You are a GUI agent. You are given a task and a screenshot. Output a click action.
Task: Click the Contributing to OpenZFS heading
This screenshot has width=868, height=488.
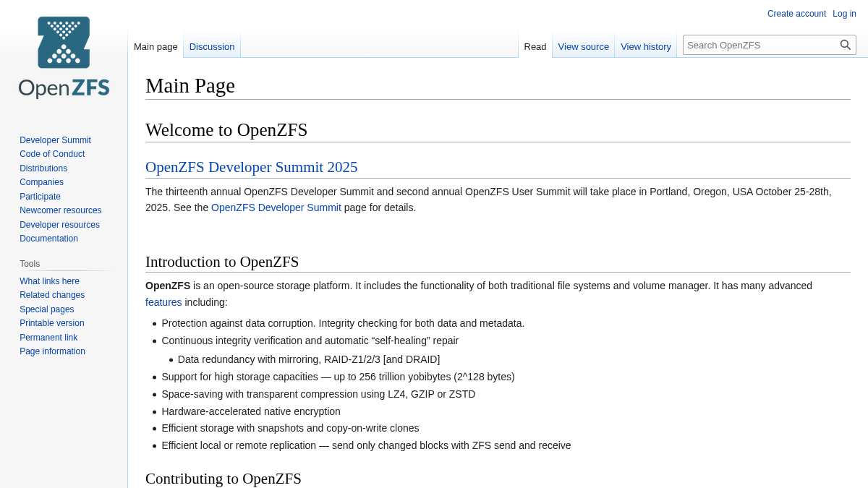click(x=224, y=479)
